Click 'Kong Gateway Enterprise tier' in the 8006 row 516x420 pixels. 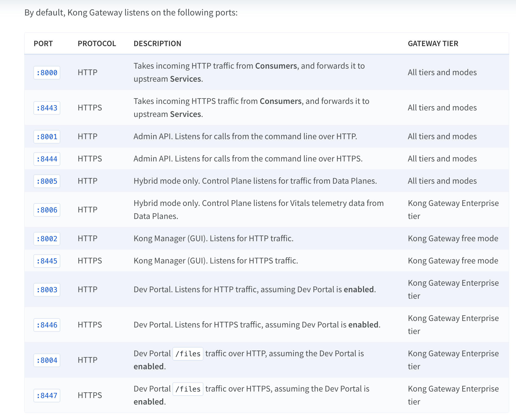[453, 210]
